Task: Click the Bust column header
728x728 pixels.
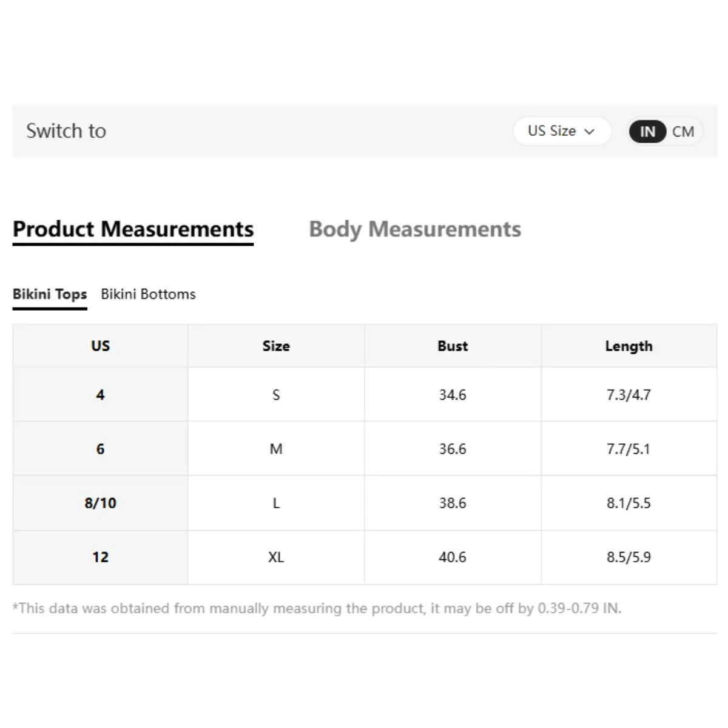Action: point(453,346)
